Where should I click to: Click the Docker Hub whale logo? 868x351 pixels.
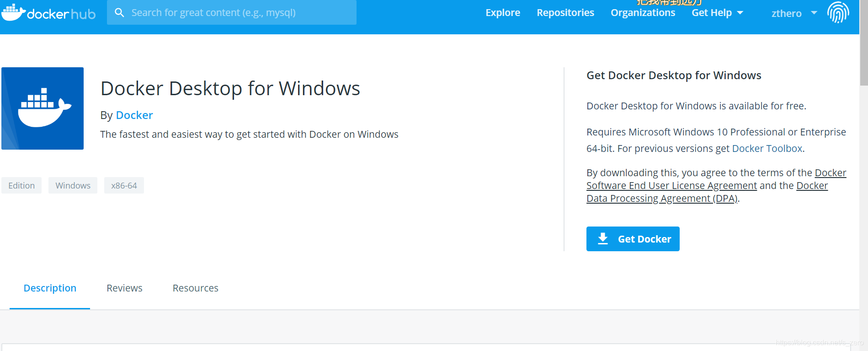(x=48, y=13)
